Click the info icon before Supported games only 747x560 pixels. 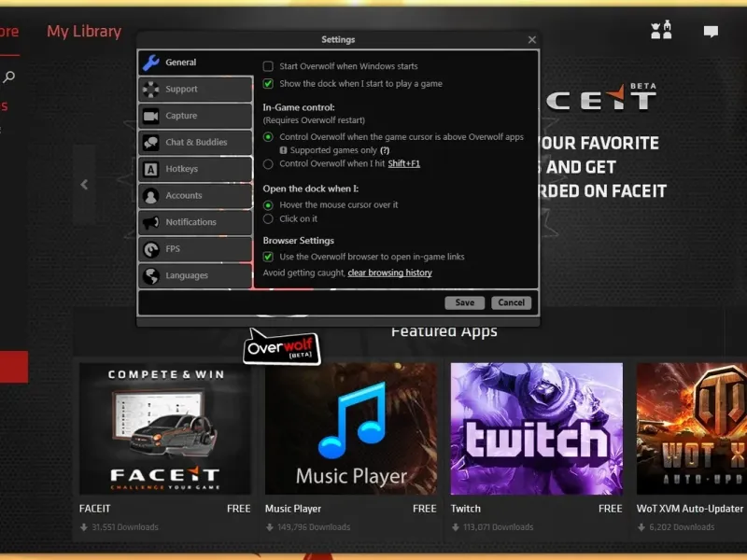pos(284,150)
